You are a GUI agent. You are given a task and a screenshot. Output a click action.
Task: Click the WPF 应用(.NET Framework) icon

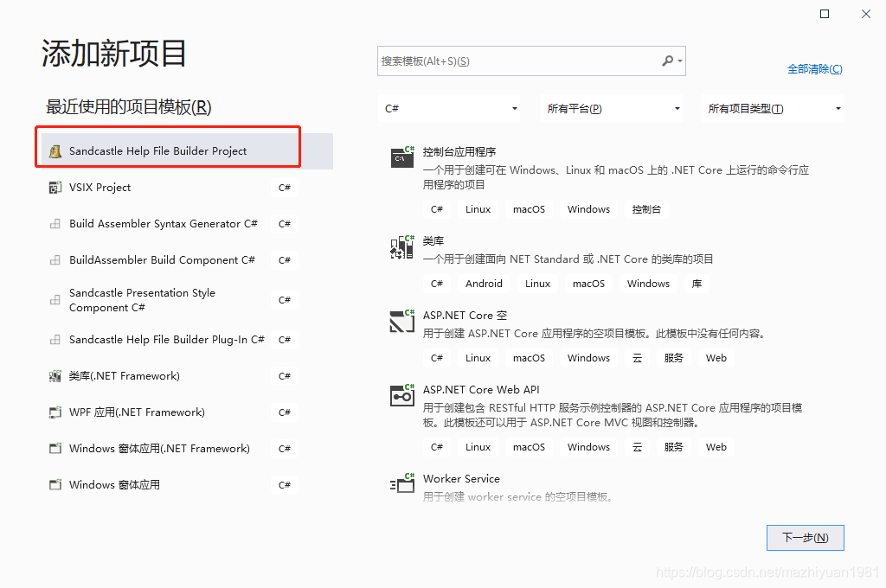(x=55, y=412)
